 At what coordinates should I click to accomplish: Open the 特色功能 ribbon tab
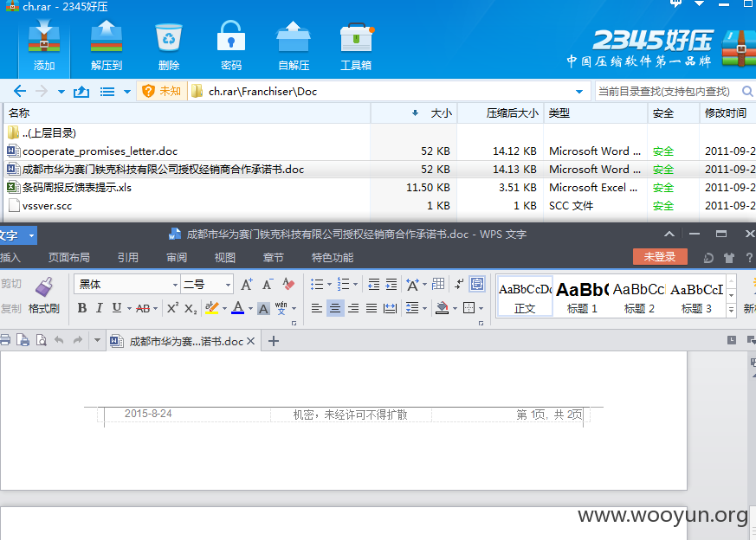(333, 258)
